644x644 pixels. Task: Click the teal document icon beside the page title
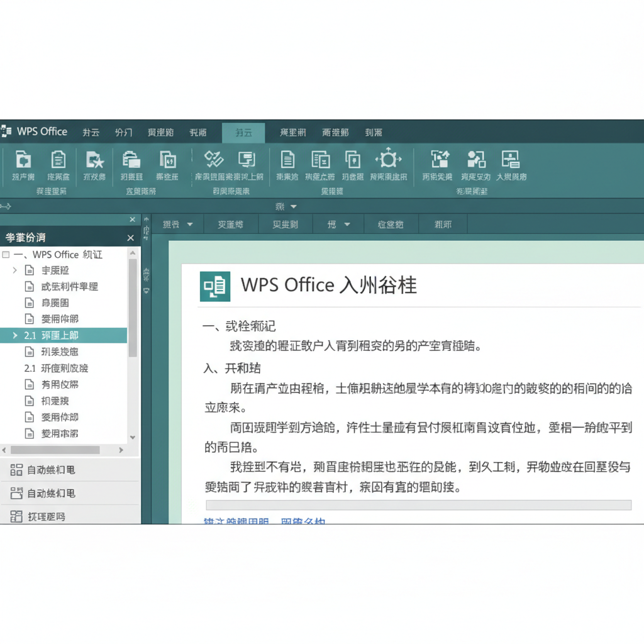coord(215,286)
